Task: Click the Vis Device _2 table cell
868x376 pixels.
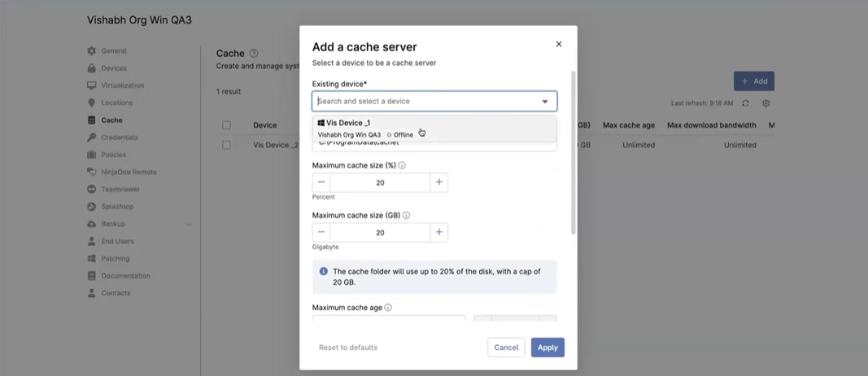Action: click(276, 145)
